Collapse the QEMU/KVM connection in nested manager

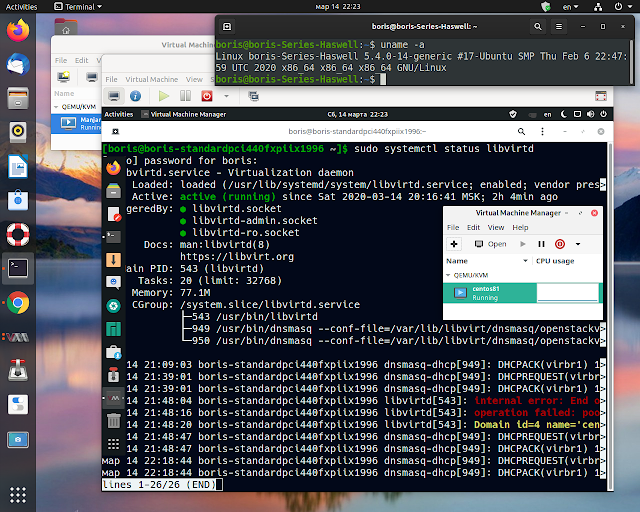(x=448, y=275)
